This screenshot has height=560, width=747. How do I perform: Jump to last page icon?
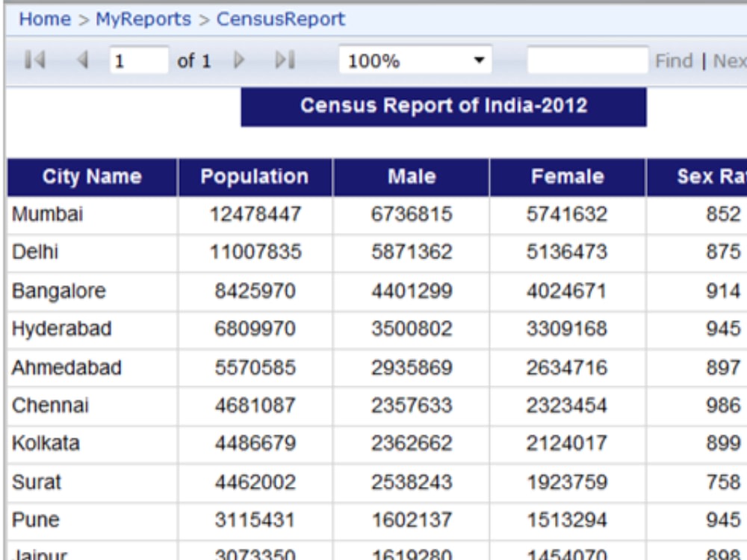tap(285, 60)
